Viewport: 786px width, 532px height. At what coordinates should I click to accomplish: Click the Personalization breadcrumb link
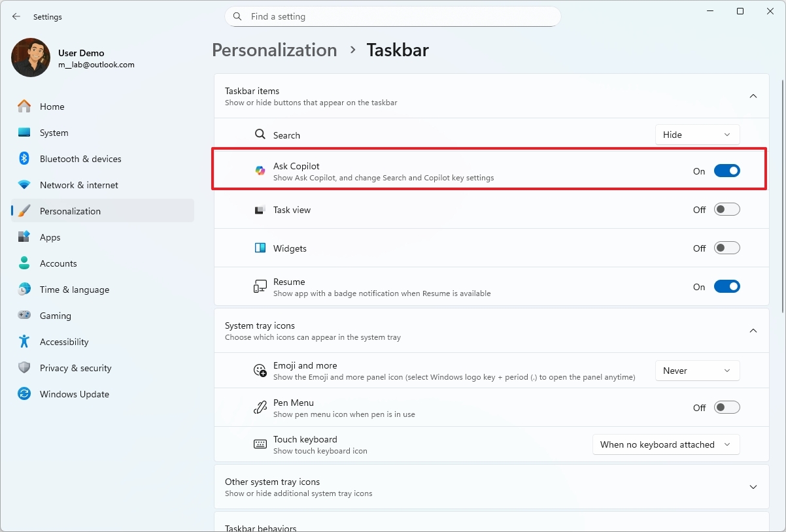[x=274, y=50]
